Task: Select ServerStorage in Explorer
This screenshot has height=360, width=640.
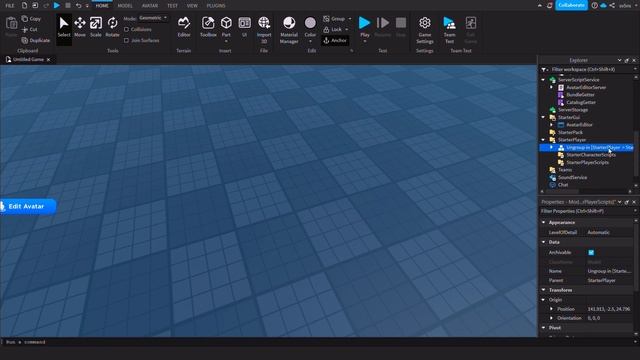Action: click(x=573, y=110)
